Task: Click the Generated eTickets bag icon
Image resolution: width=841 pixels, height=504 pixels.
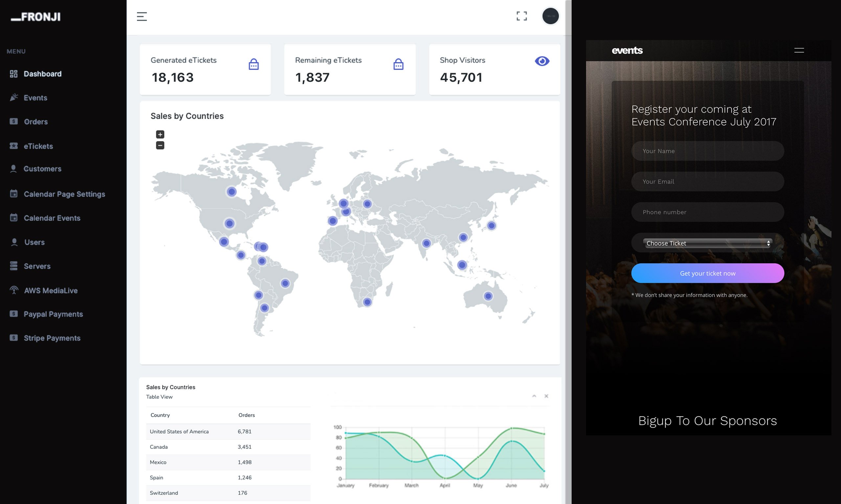Action: point(254,64)
